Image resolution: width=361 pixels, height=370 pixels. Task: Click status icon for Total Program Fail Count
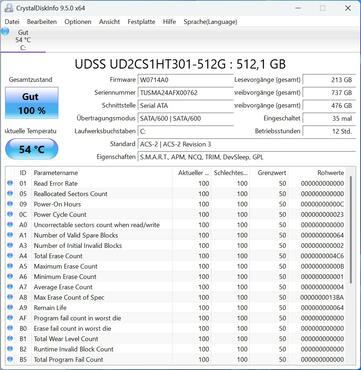tap(10, 359)
